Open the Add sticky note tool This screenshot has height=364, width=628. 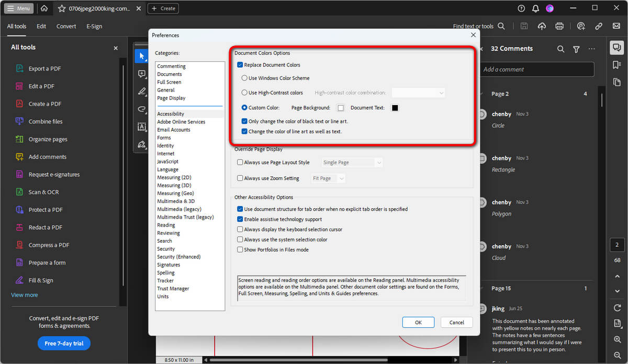point(141,74)
